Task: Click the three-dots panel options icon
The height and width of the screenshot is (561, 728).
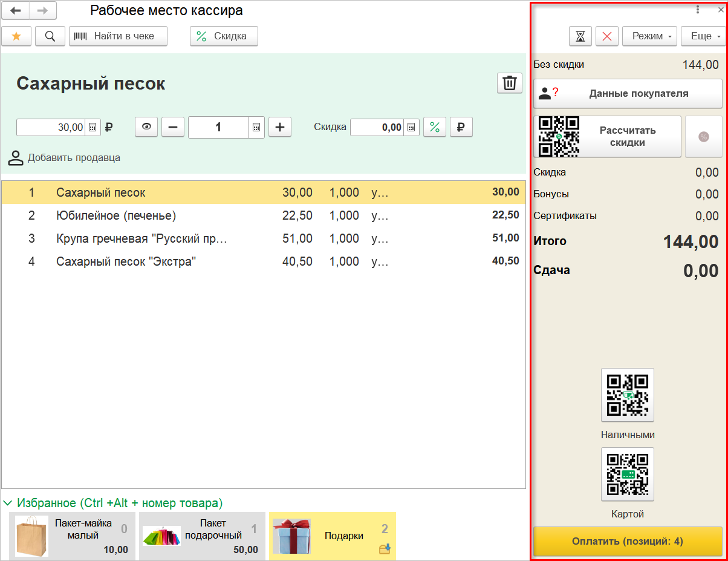Action: pyautogui.click(x=698, y=10)
